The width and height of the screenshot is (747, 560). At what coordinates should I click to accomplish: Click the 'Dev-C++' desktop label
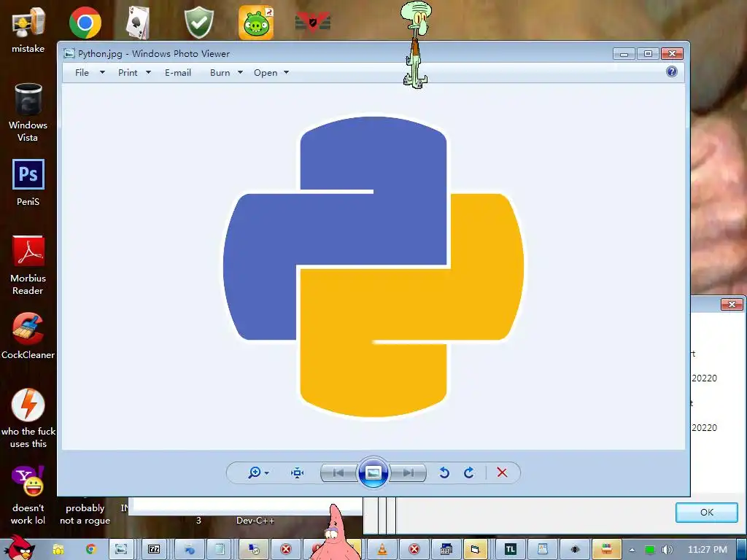point(255,521)
